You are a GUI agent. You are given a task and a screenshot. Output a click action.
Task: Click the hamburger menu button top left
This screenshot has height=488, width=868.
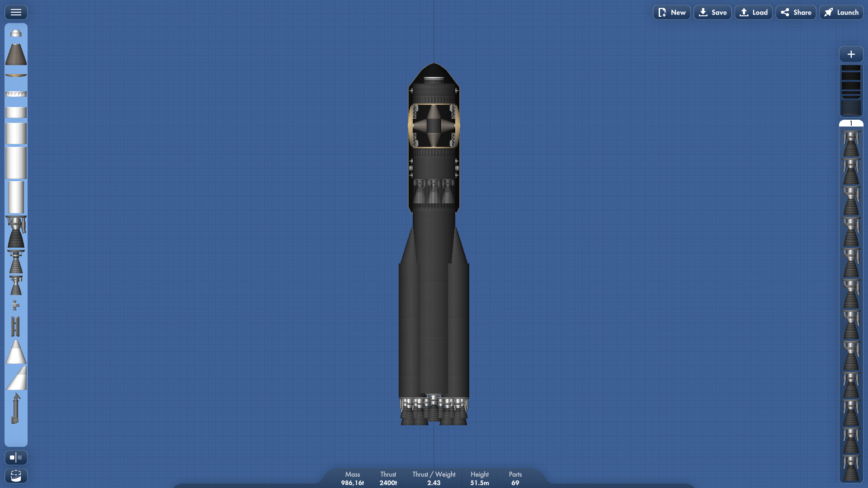pyautogui.click(x=16, y=12)
